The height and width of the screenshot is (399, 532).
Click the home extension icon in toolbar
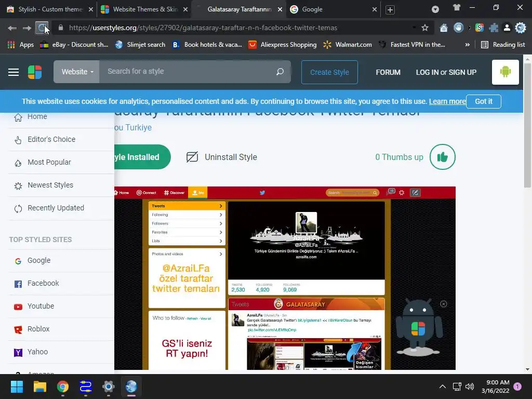point(444,28)
